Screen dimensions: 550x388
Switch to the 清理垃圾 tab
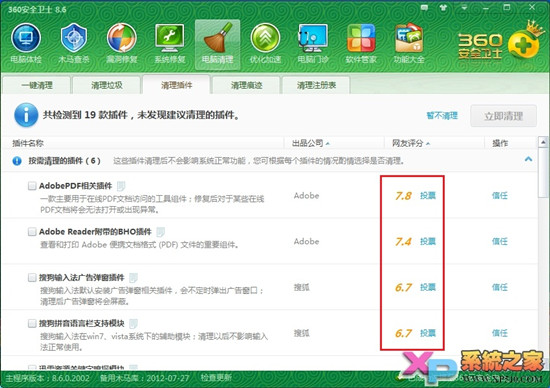107,85
